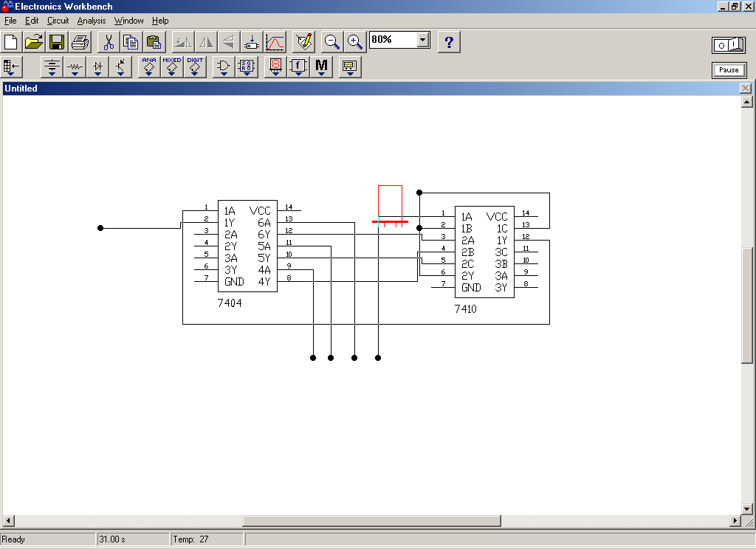Open the Analog ICs (ANA) bin

pos(149,67)
